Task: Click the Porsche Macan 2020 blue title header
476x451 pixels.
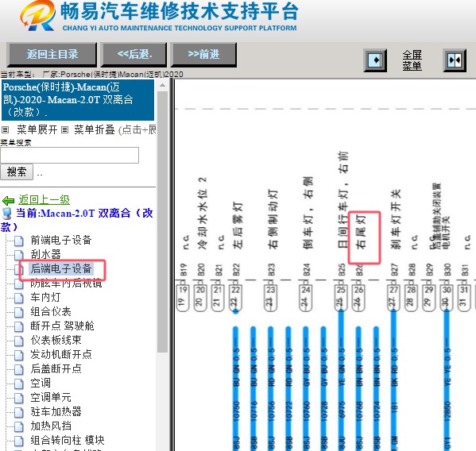Action: click(x=78, y=100)
